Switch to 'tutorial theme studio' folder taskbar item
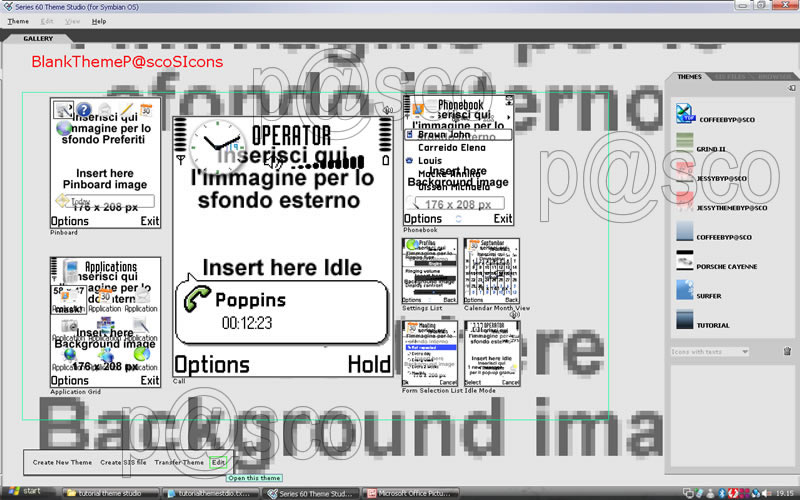The height and width of the screenshot is (500, 800). (110, 493)
